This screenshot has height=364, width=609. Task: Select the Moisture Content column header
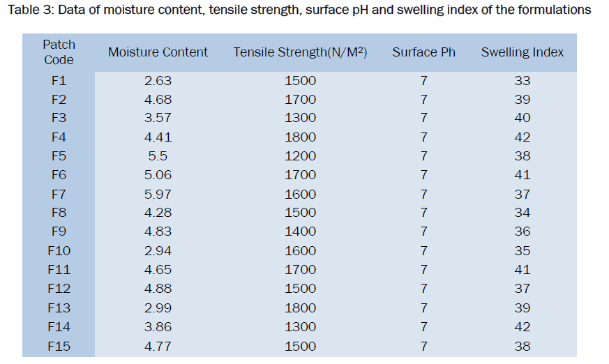158,52
